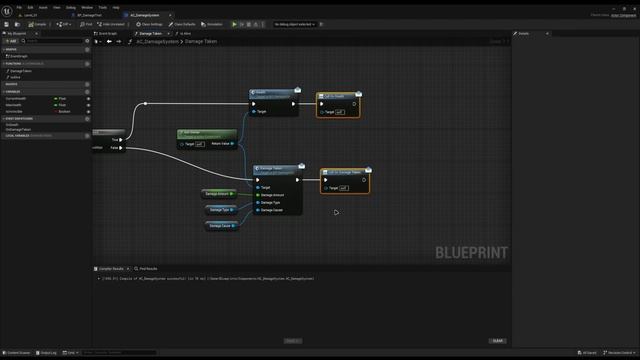640x360 pixels.
Task: Click the True output pin of Branch
Action: click(120, 140)
